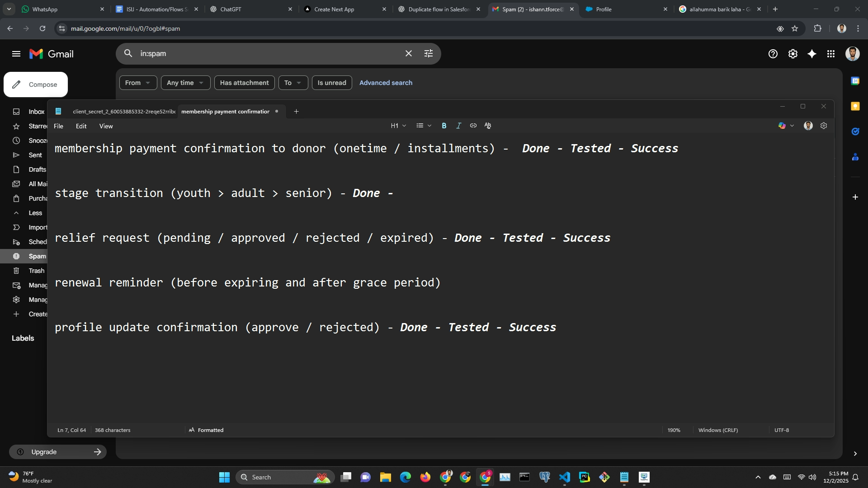868x488 pixels.
Task: Click the 190% zoom level in status bar
Action: [674, 430]
